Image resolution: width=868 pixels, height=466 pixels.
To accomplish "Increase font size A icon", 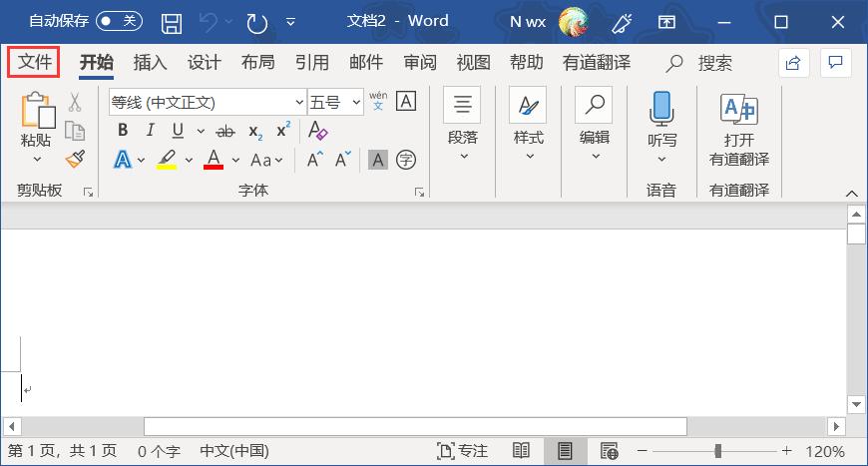I will click(314, 160).
